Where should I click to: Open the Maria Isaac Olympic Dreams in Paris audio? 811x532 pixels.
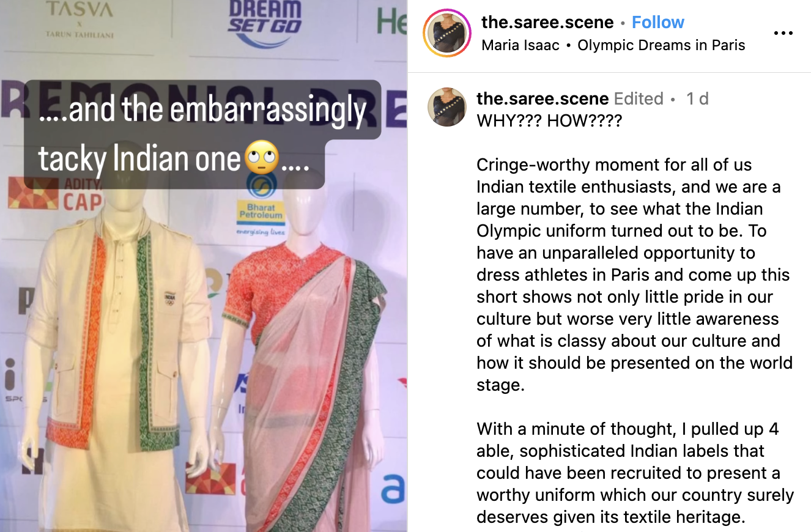[x=613, y=45]
